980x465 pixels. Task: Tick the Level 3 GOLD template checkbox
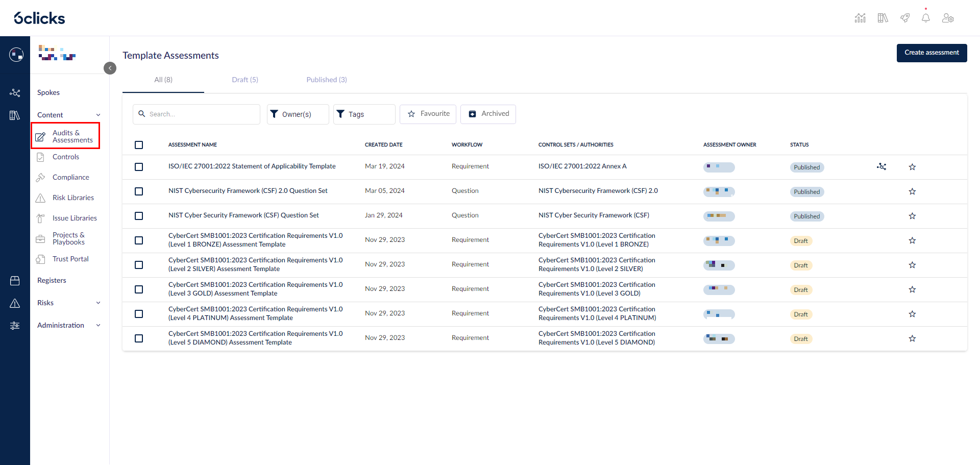pyautogui.click(x=139, y=289)
